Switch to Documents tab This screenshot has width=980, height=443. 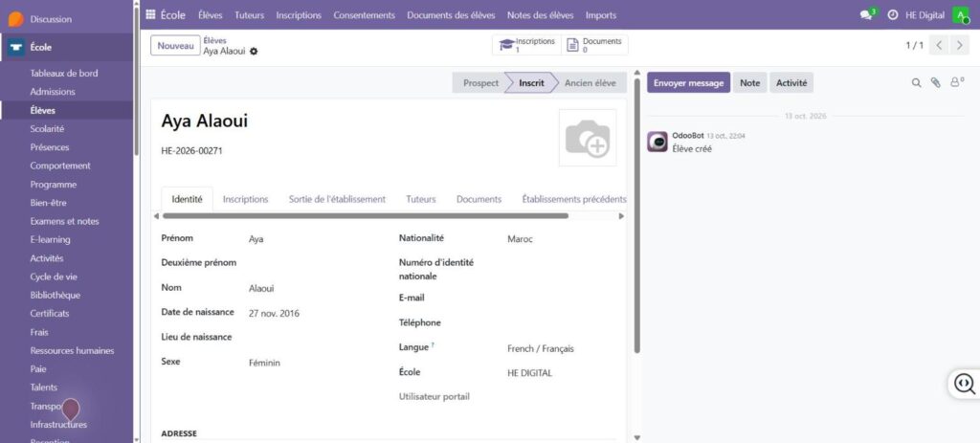pyautogui.click(x=479, y=199)
